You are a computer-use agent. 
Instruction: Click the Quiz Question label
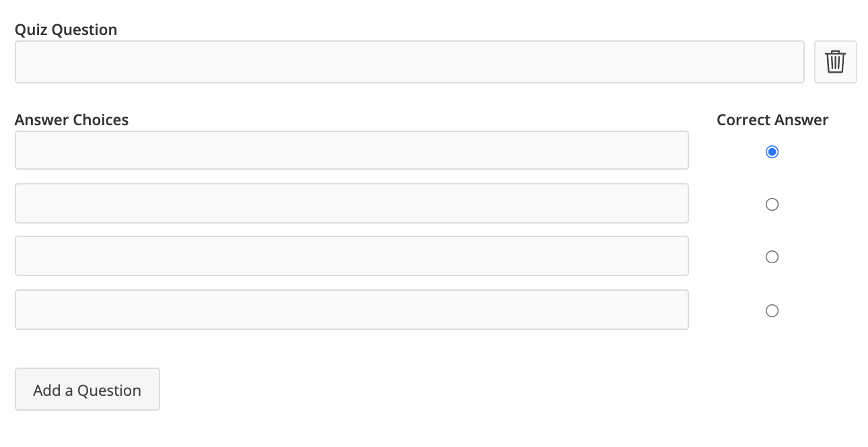66,30
